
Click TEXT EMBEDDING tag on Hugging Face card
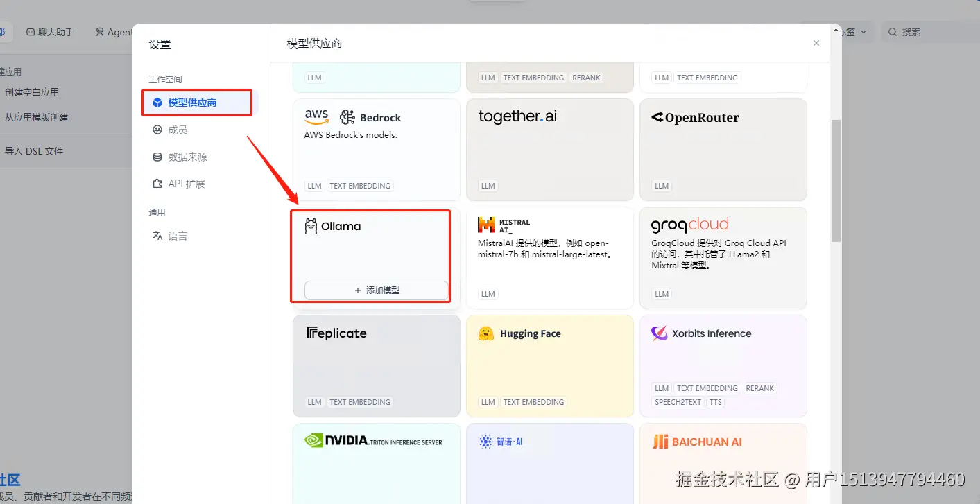(533, 402)
